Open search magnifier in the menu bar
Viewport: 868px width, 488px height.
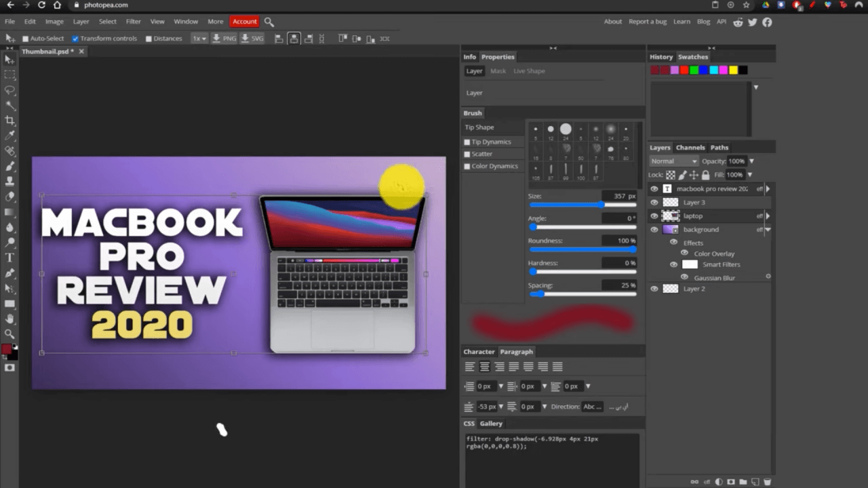pyautogui.click(x=269, y=22)
